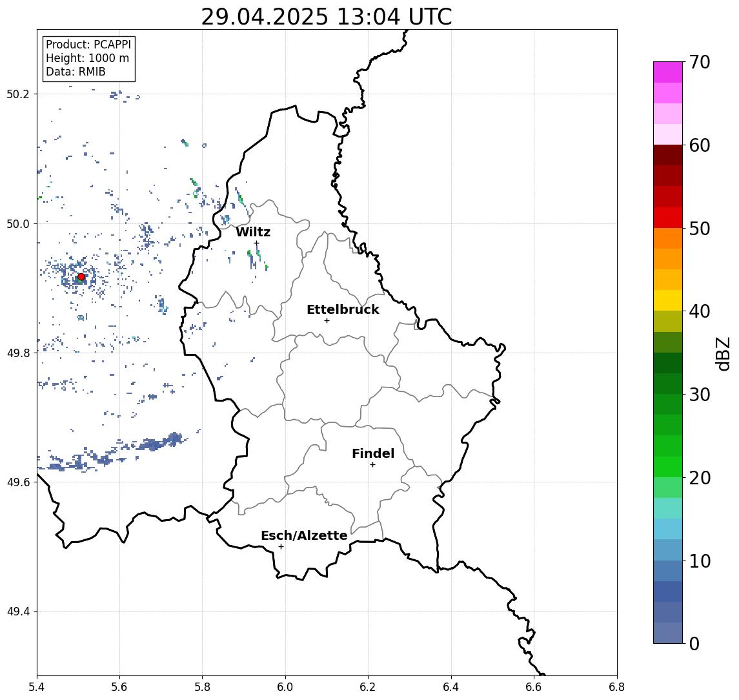739x700 pixels.
Task: Click the colorbar tick label 50
Action: point(700,229)
